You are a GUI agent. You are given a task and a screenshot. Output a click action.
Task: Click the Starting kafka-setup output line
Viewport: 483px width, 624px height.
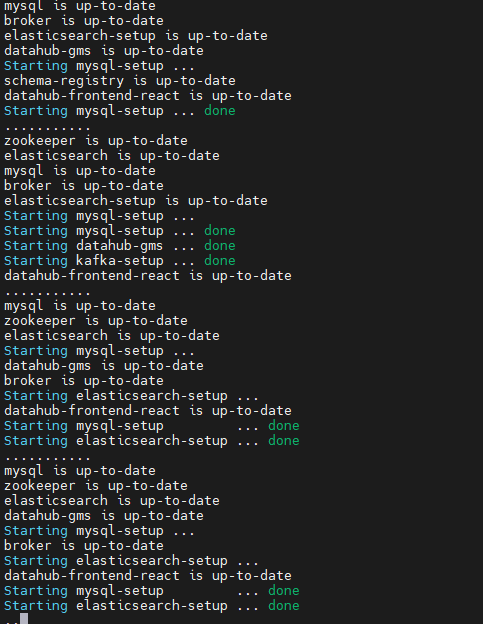(x=120, y=261)
